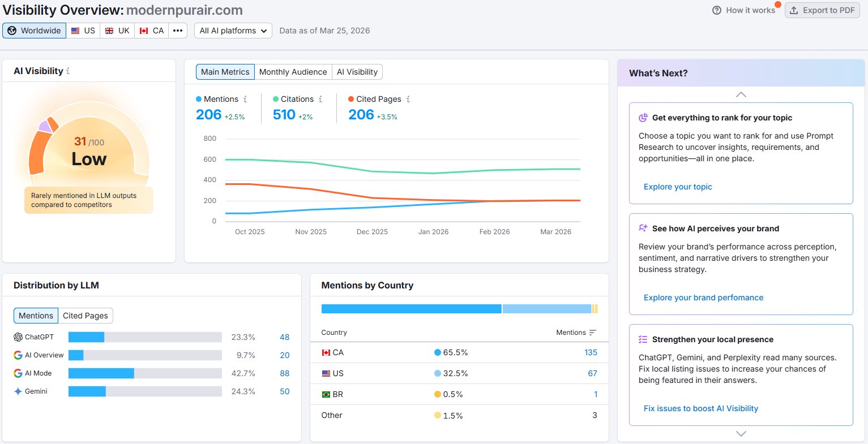Click the info icon next to Citations
The width and height of the screenshot is (868, 444).
pos(320,99)
